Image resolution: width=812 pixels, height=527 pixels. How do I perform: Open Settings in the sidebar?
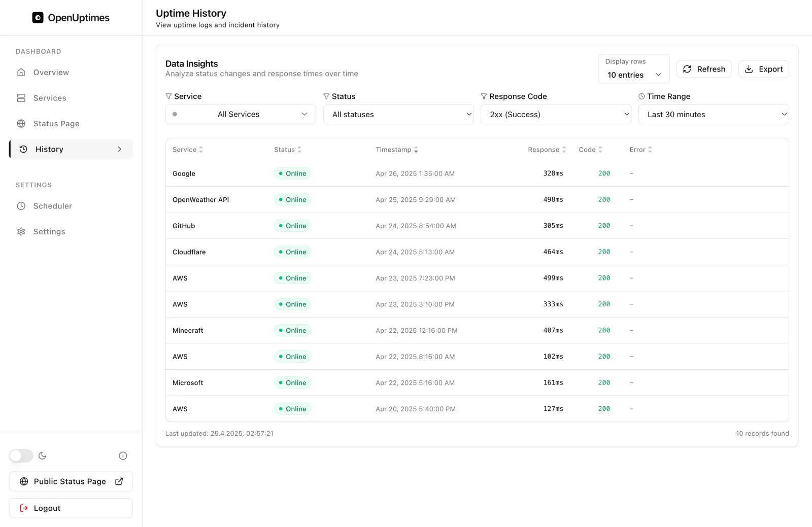click(x=71, y=232)
